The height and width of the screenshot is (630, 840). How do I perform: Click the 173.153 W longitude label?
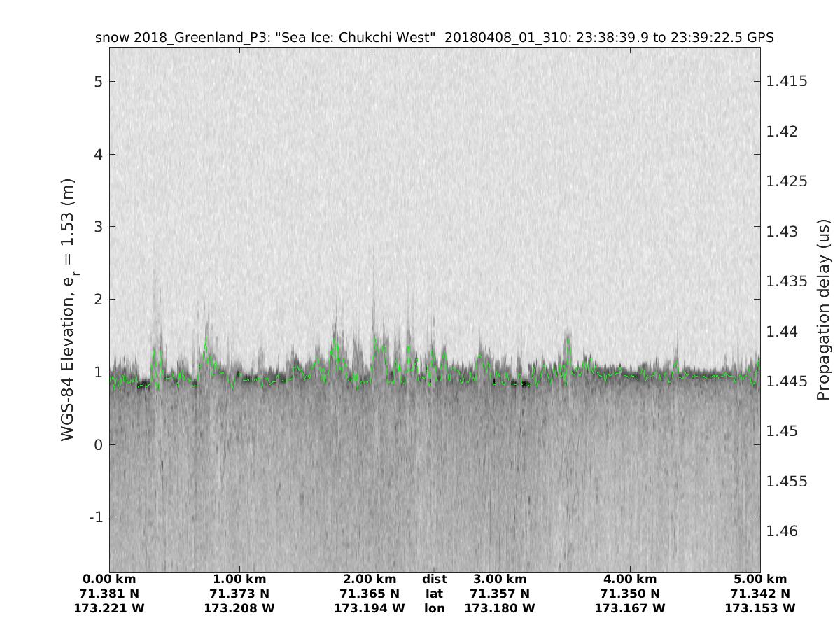760,609
